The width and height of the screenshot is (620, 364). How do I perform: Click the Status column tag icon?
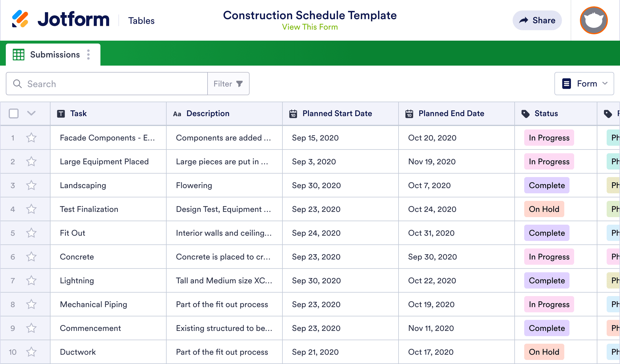coord(525,114)
